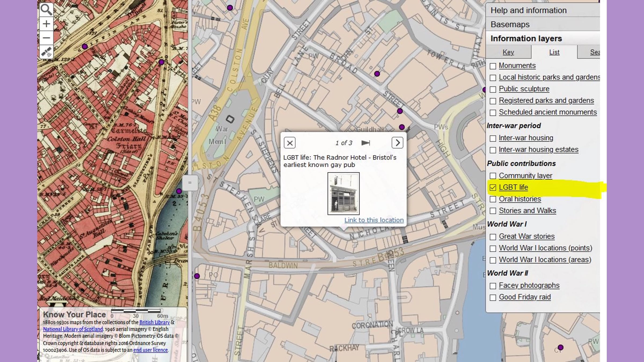Enable Inter-war housing estates checkbox

pyautogui.click(x=493, y=150)
